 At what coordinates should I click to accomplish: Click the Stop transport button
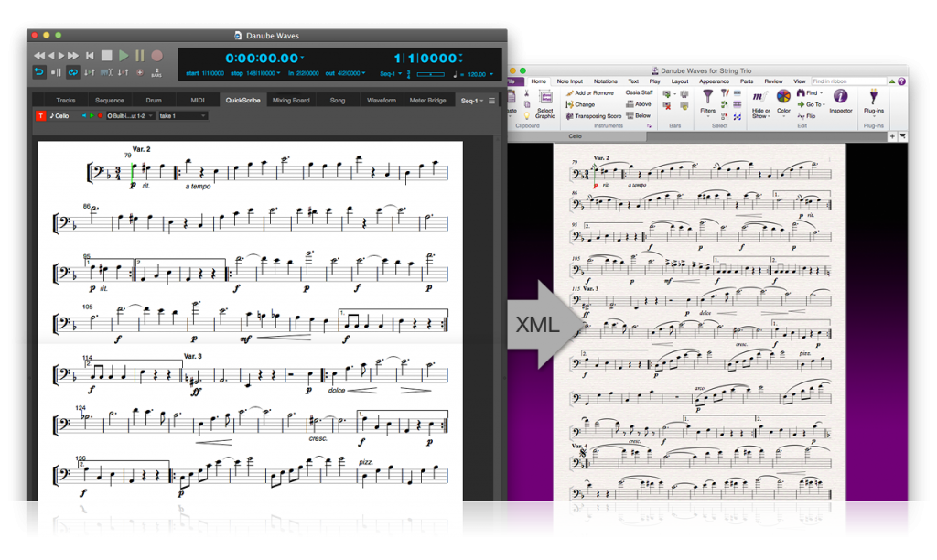[107, 56]
